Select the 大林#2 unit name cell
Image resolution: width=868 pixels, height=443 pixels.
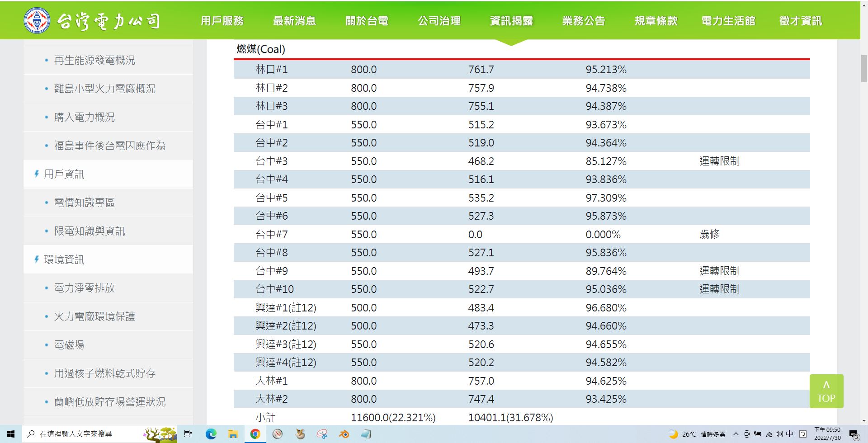[272, 399]
